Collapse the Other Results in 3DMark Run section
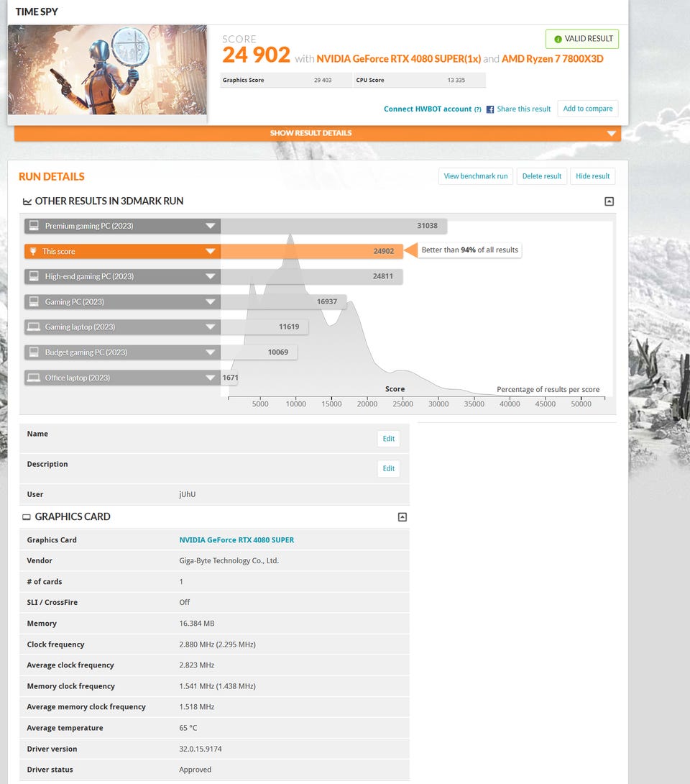This screenshot has width=690, height=784. pos(609,201)
